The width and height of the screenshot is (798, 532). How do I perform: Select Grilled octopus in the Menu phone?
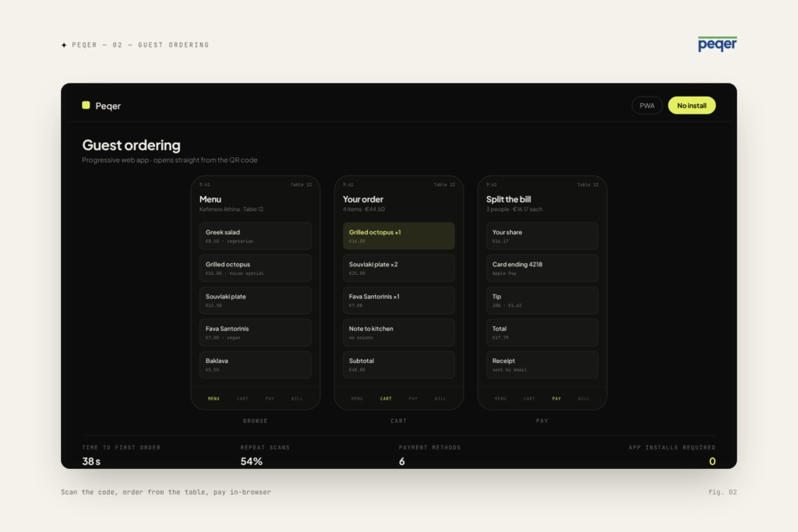coord(256,268)
